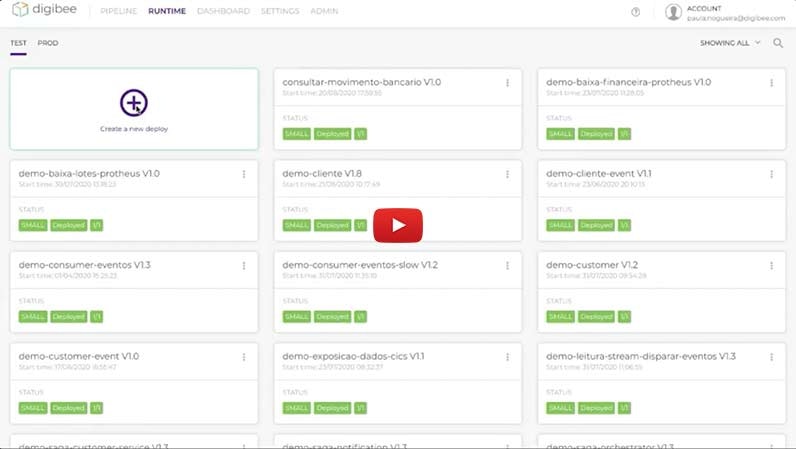The width and height of the screenshot is (796, 449).
Task: Open menu for demo-baixa-lotes-protheus V1.0
Action: (244, 174)
